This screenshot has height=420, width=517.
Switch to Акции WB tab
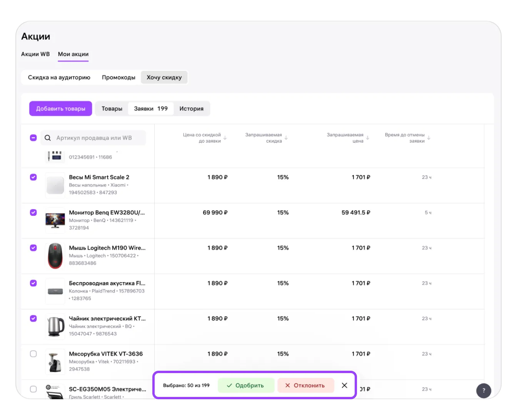pyautogui.click(x=35, y=54)
